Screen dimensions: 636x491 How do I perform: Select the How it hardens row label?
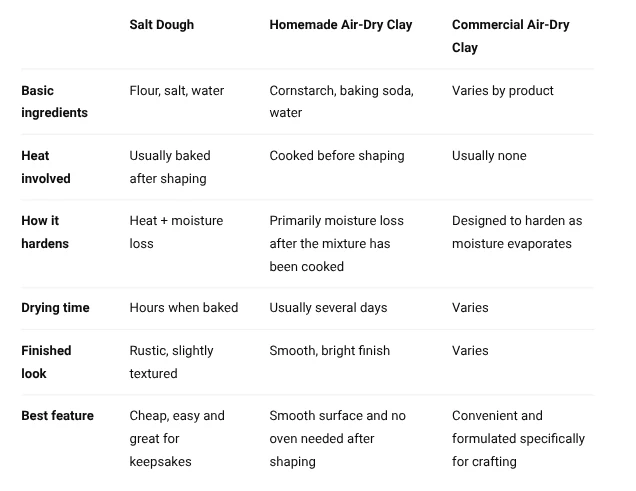tap(45, 232)
